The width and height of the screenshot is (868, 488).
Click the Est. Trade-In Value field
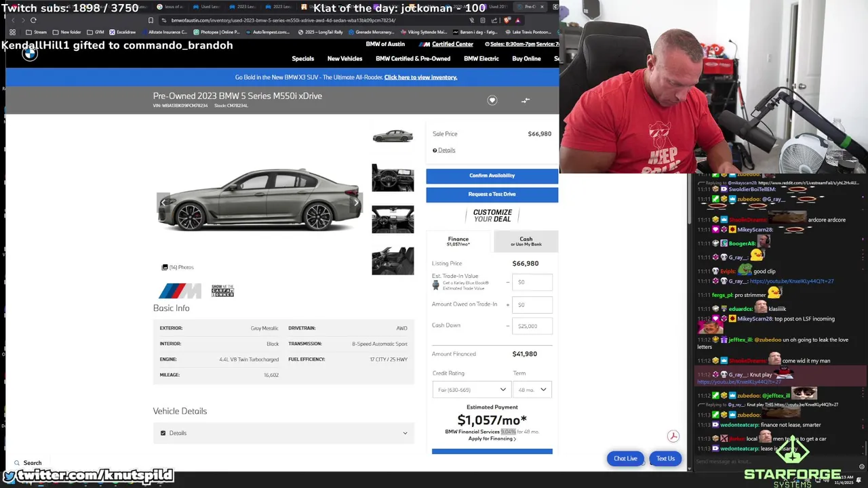pyautogui.click(x=532, y=282)
